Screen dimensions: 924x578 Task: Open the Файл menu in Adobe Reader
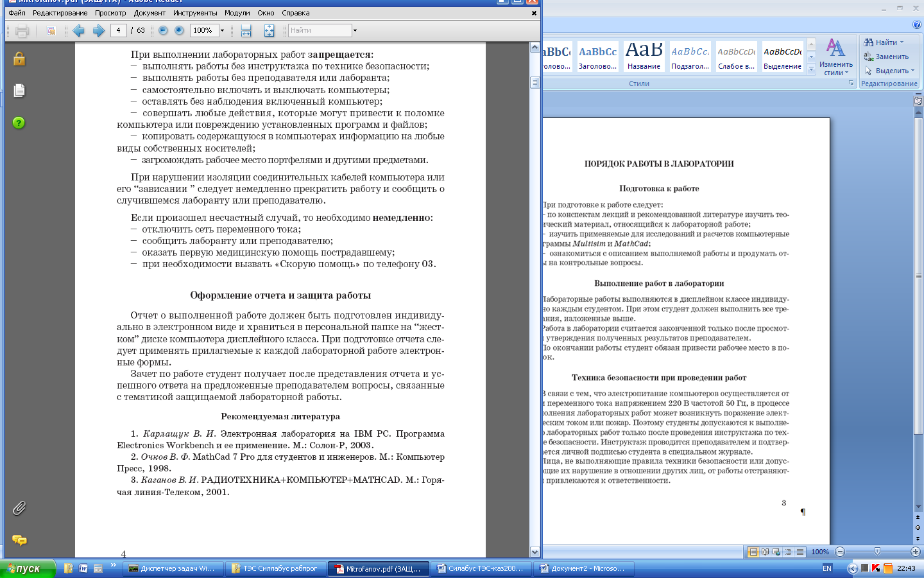pos(17,13)
